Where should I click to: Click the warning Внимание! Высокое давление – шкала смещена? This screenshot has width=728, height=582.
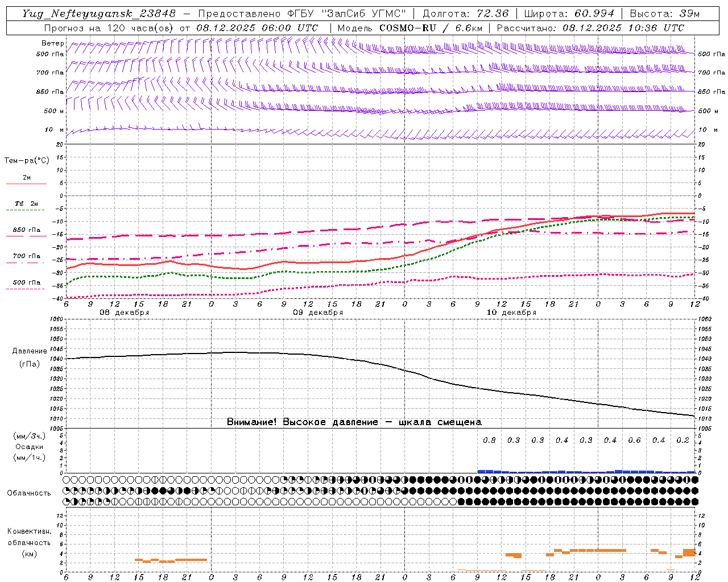coord(354,422)
